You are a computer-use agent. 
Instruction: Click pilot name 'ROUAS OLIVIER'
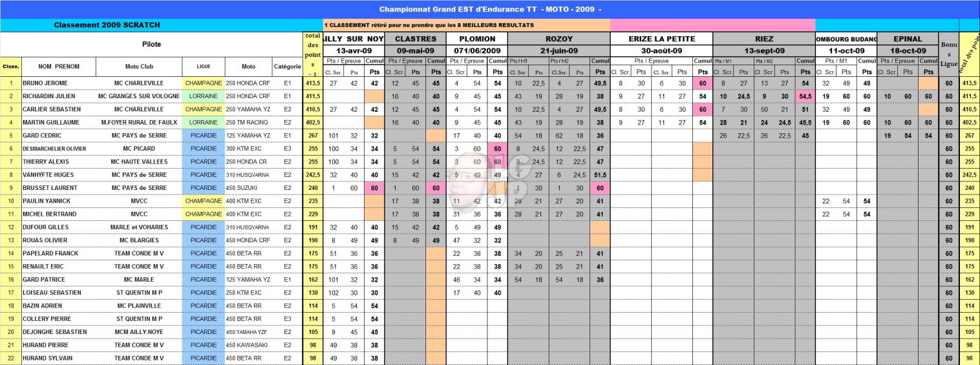tap(45, 240)
